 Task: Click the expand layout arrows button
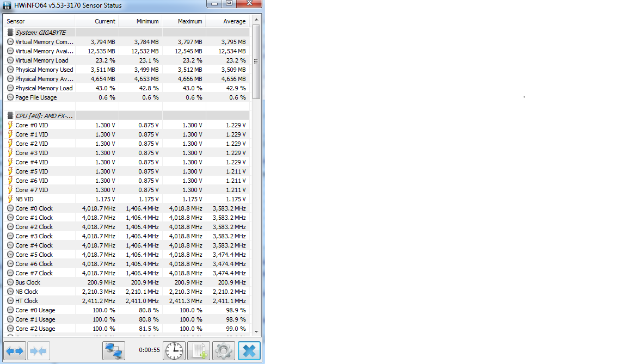point(15,351)
